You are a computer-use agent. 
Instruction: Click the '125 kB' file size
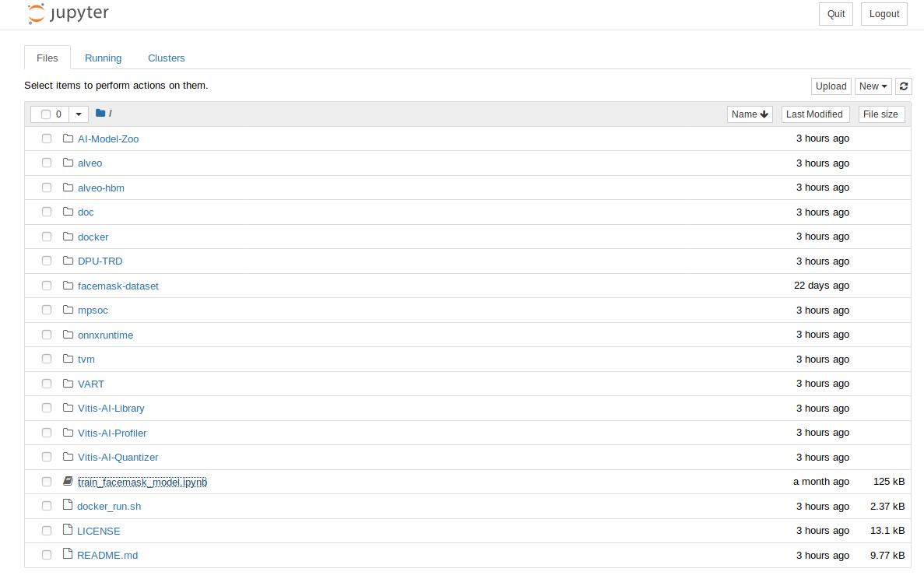889,481
